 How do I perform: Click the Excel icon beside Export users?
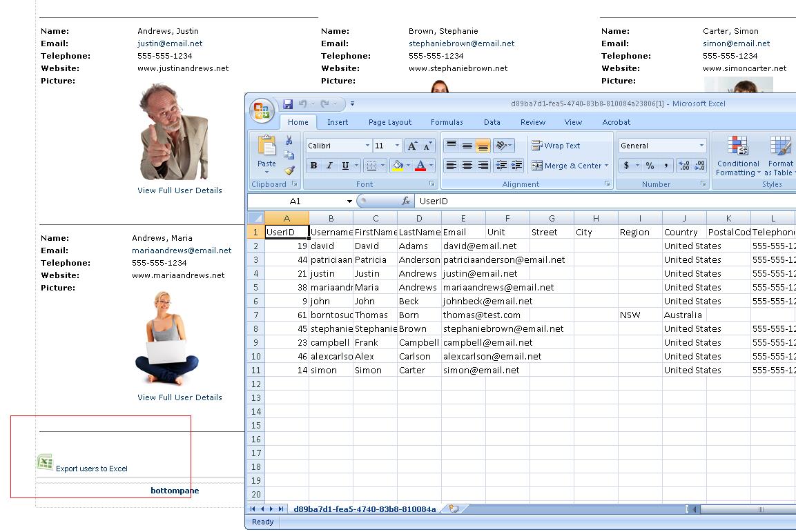[x=45, y=462]
